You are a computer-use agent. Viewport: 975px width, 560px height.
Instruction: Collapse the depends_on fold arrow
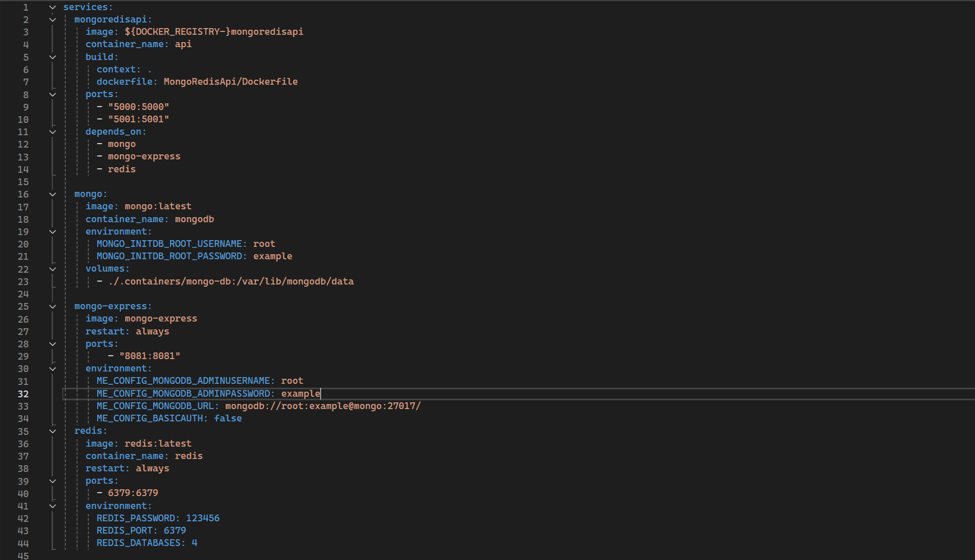click(x=52, y=132)
